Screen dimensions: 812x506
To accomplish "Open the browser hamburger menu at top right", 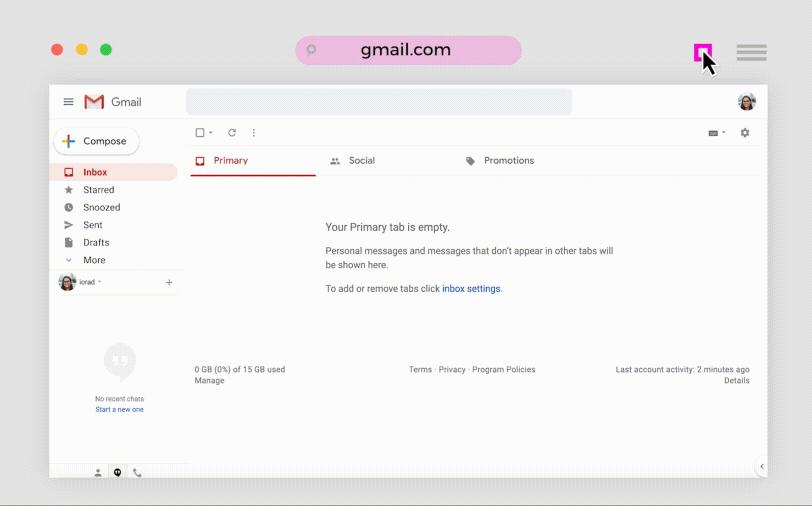I will tap(751, 52).
